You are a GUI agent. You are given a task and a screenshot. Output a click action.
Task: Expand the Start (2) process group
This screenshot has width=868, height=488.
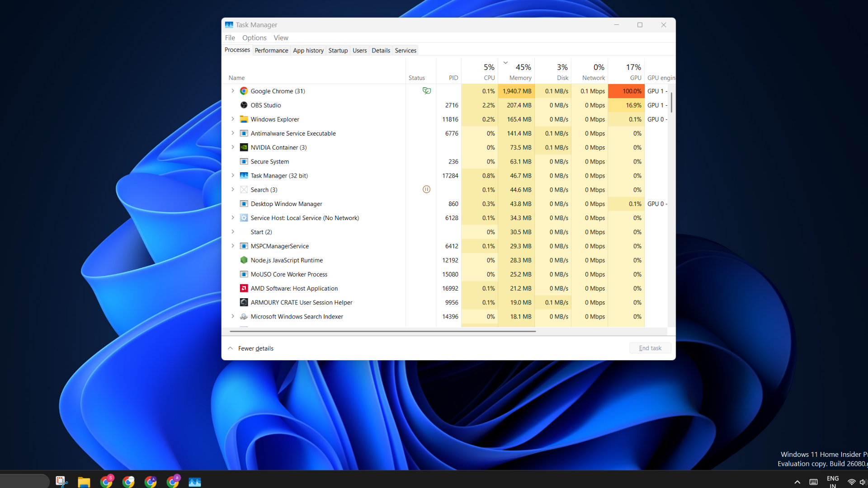(233, 232)
